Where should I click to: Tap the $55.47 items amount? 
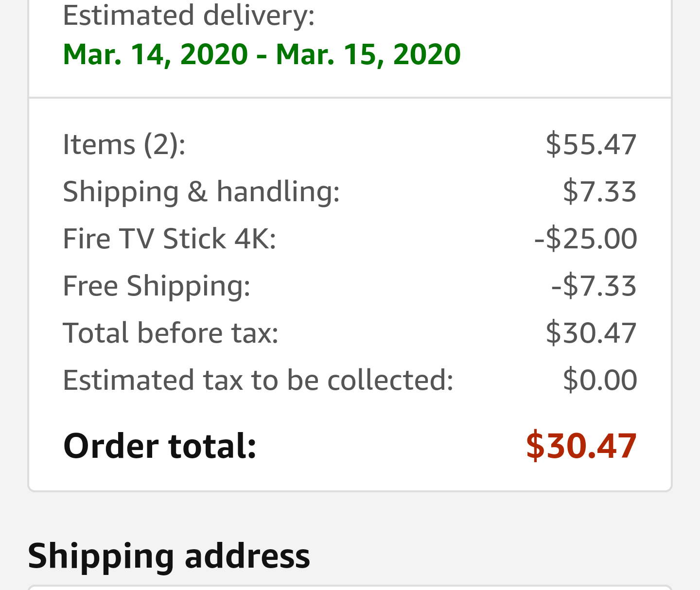click(591, 144)
